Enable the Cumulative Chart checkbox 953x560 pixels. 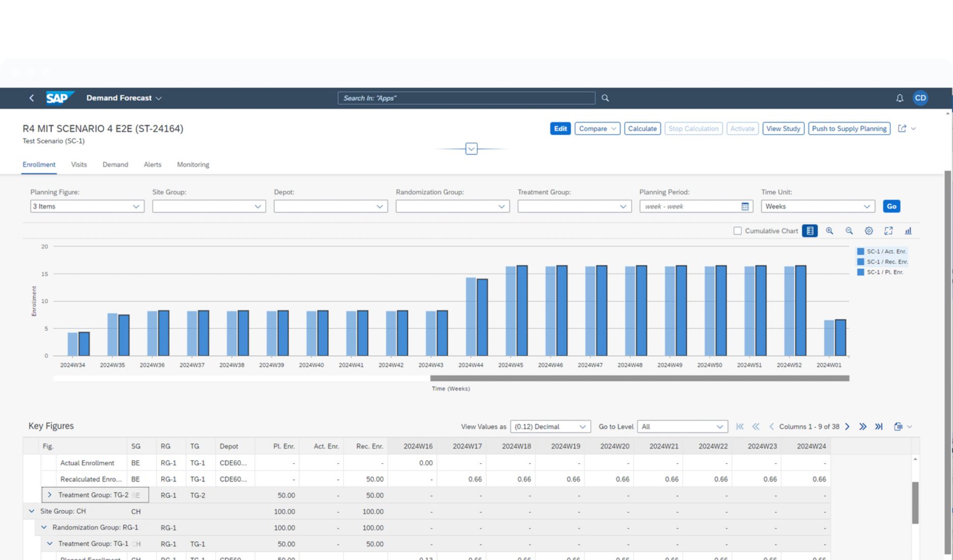click(x=737, y=231)
